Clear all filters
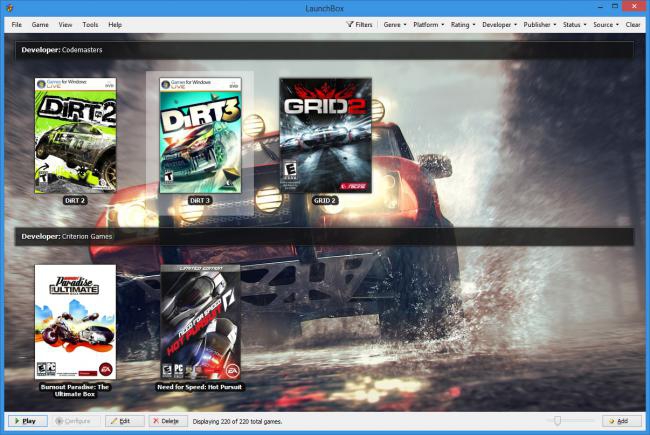 (x=633, y=24)
